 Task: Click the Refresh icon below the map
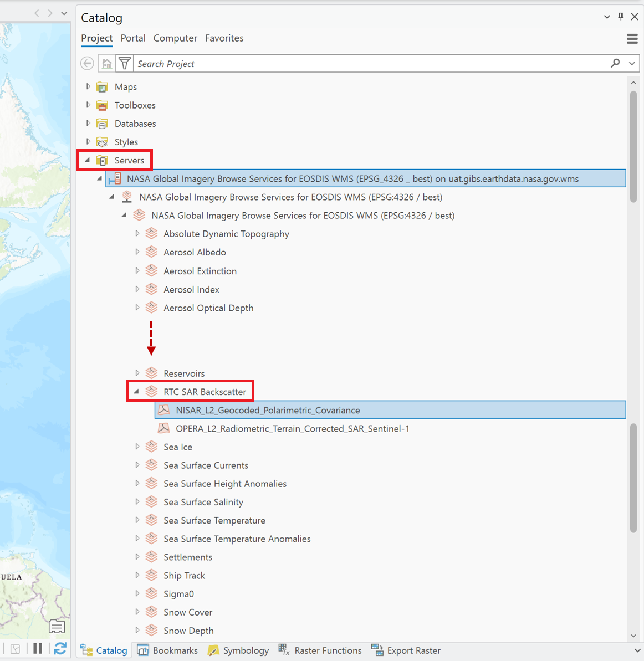pos(60,648)
